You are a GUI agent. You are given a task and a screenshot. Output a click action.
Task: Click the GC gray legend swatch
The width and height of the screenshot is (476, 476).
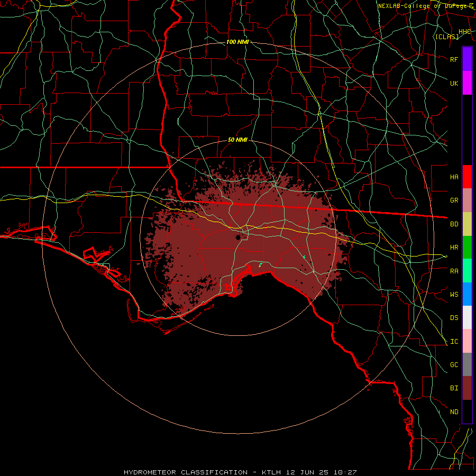tap(467, 364)
